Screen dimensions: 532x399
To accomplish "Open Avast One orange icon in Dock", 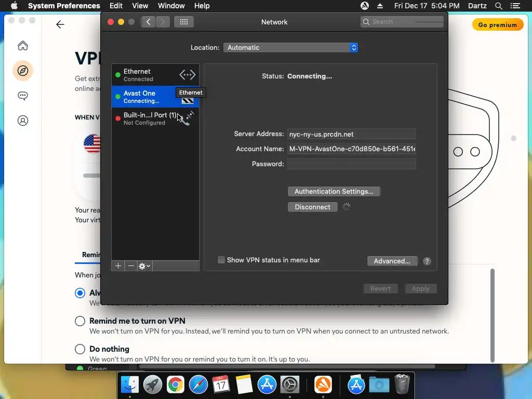I will coord(323,385).
